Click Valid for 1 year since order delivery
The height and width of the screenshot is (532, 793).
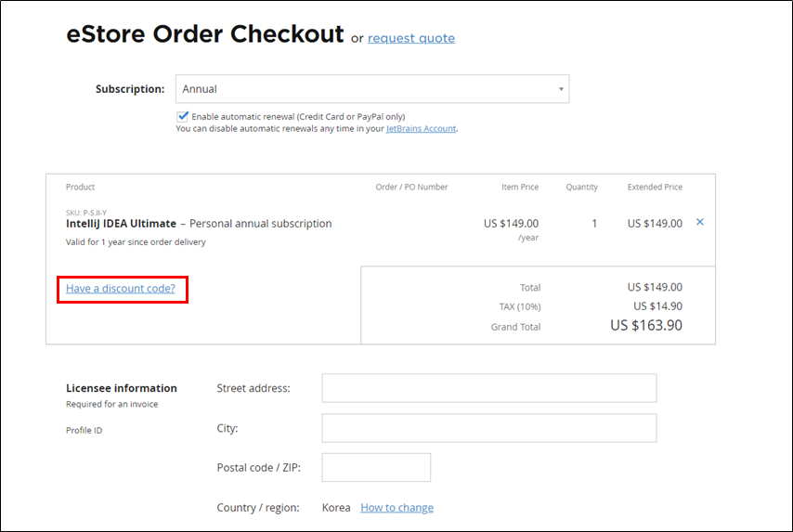click(136, 242)
